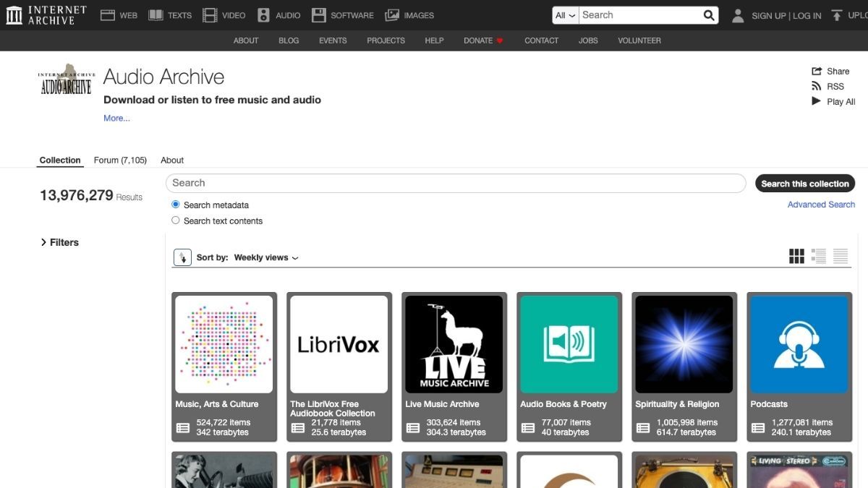Click list icon on Podcasts tile
The image size is (868, 488).
click(758, 428)
